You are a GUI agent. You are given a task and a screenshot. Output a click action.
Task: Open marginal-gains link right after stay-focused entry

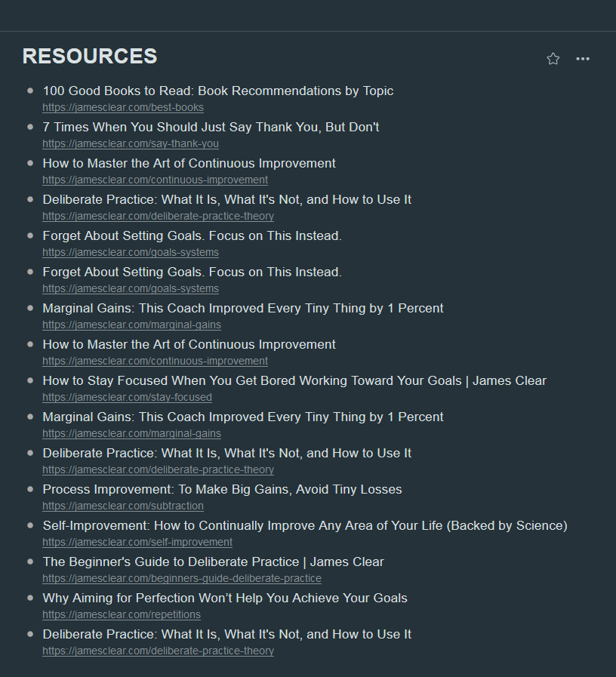[x=132, y=433]
